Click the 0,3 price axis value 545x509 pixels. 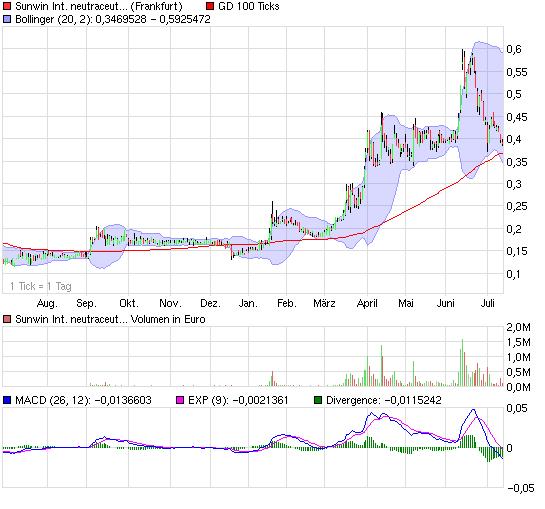tap(514, 184)
